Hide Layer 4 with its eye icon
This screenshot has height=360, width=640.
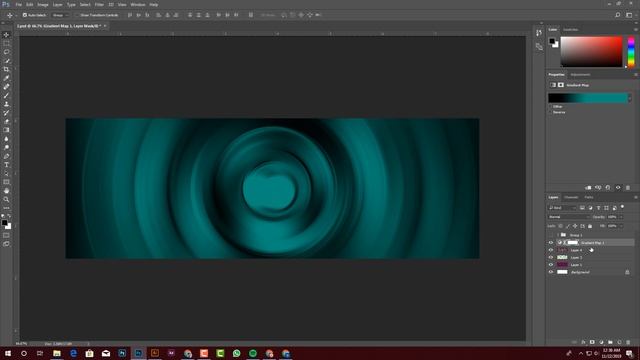point(551,250)
